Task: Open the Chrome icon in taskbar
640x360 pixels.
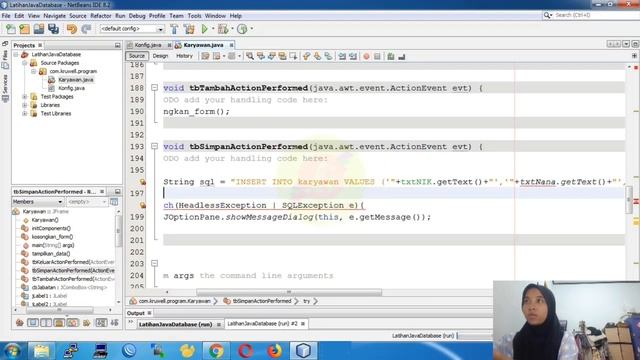Action: (x=216, y=351)
